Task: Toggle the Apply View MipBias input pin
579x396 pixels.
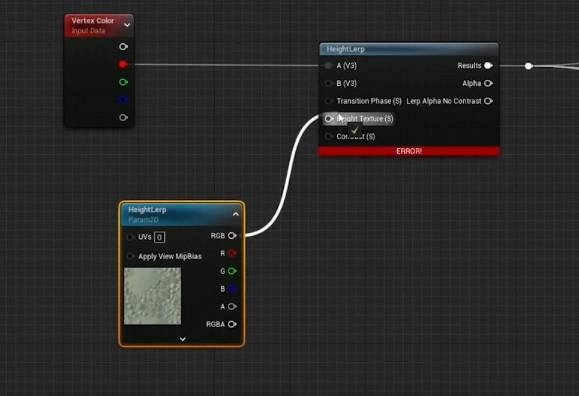Action: pyautogui.click(x=130, y=256)
